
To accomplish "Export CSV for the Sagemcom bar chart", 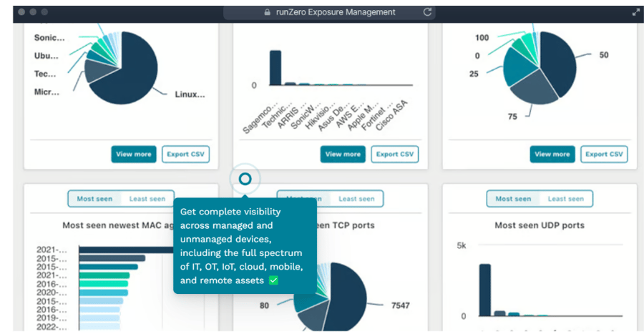I will click(395, 154).
